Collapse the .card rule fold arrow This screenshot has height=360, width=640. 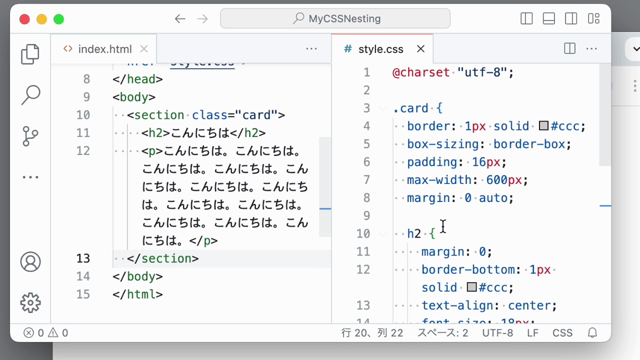pos(383,108)
